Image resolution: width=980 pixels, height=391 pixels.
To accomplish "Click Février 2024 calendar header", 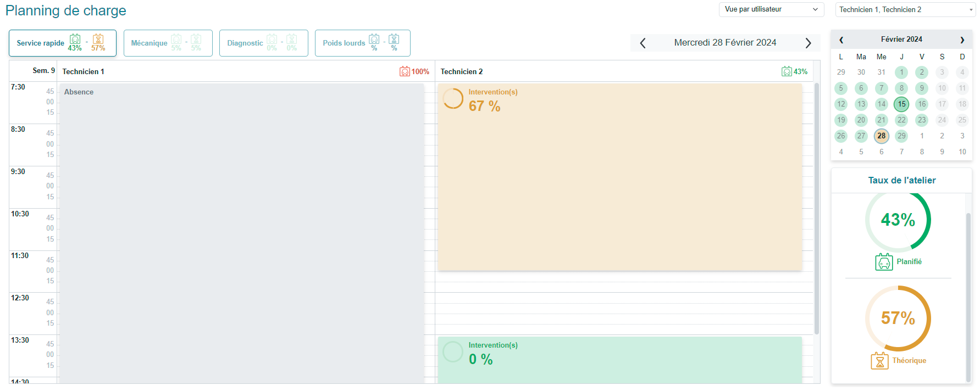I will tap(901, 40).
